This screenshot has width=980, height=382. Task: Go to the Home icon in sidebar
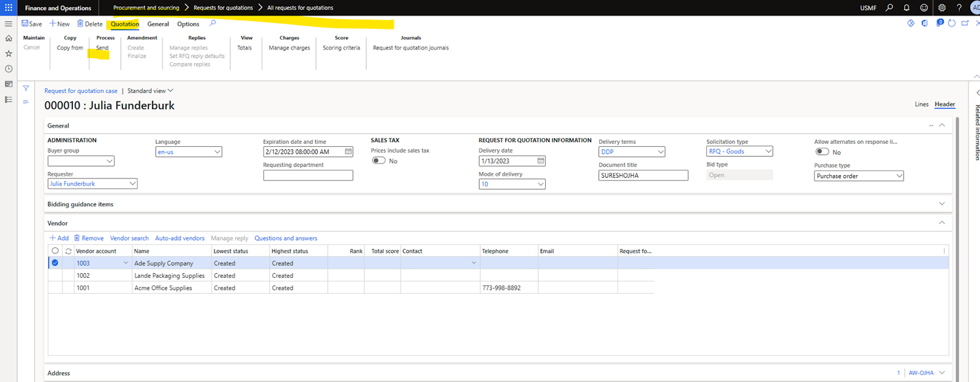pos(9,39)
